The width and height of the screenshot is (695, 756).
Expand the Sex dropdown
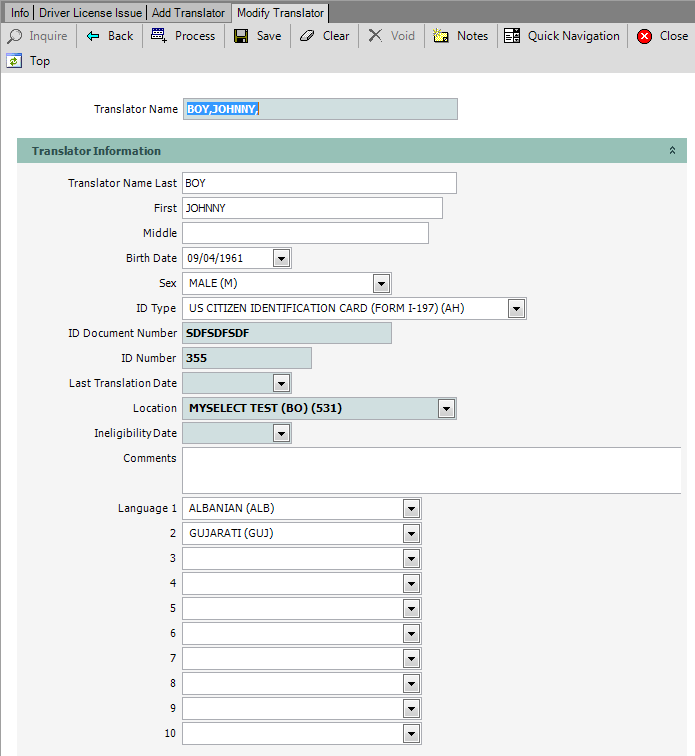point(381,283)
